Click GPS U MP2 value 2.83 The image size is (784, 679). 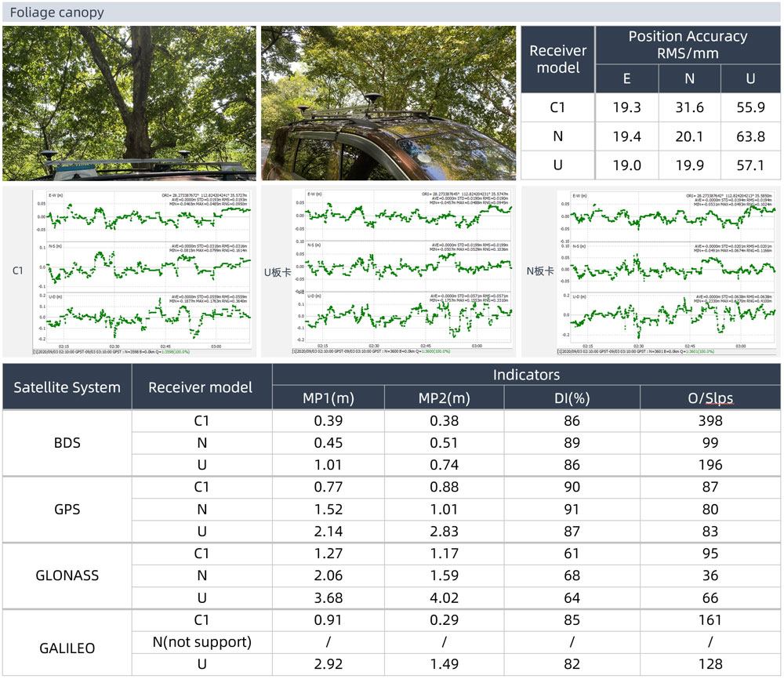pyautogui.click(x=444, y=532)
